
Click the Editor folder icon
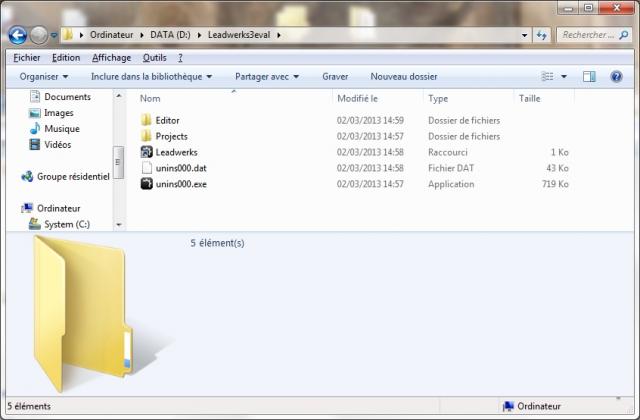pyautogui.click(x=146, y=120)
